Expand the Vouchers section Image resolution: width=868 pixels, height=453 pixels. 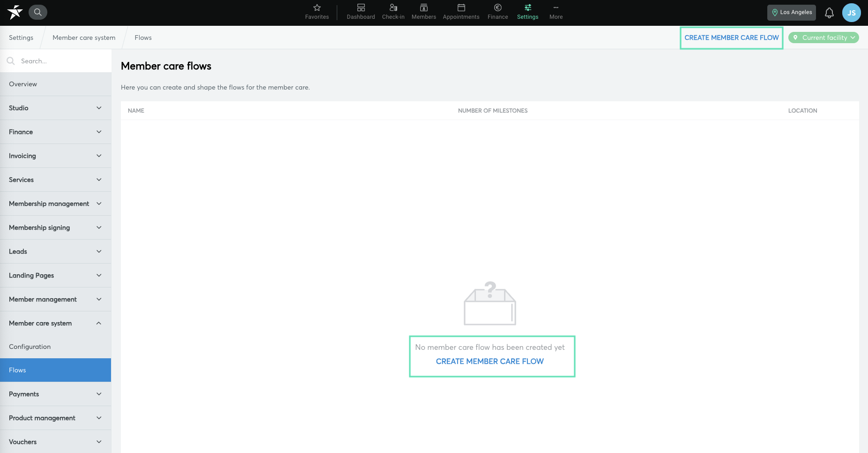point(56,442)
